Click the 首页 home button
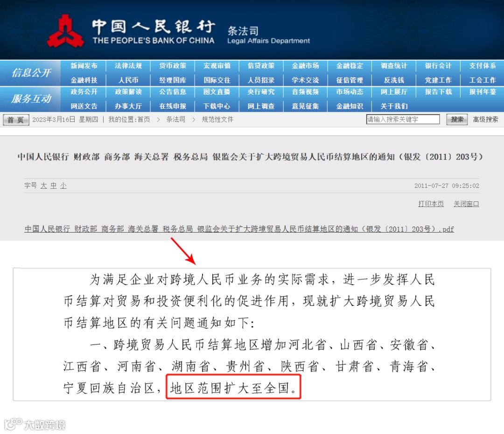The width and height of the screenshot is (504, 434). (16, 120)
